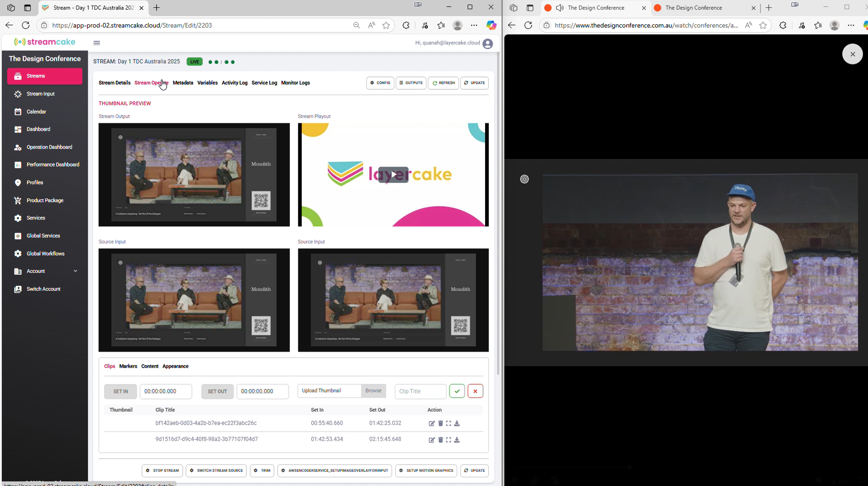This screenshot has width=868, height=486.
Task: Click the Switch Stream Source button
Action: pyautogui.click(x=216, y=470)
